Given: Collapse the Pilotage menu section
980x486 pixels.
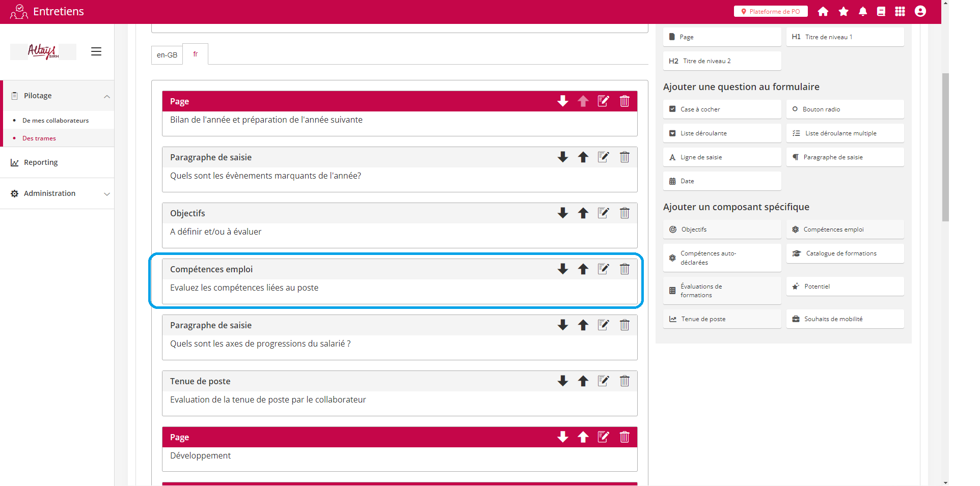Looking at the screenshot, I should [x=106, y=96].
